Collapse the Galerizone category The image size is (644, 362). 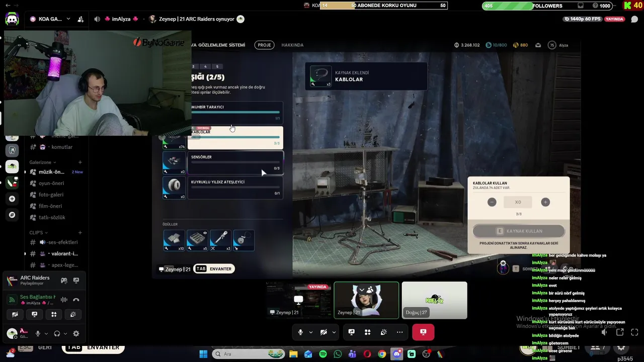coord(42,162)
